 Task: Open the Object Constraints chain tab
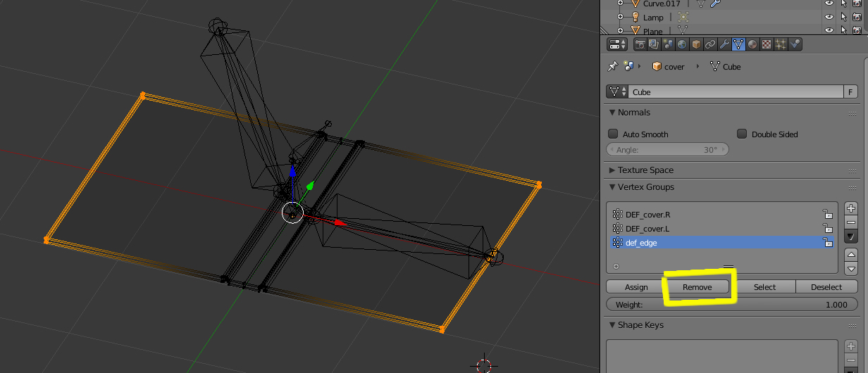710,45
